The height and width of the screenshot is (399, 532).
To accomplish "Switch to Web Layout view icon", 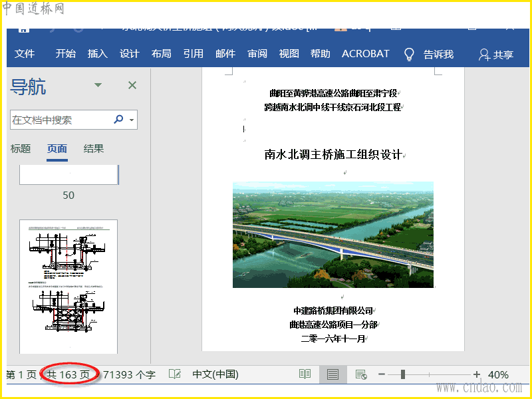I will 361,374.
